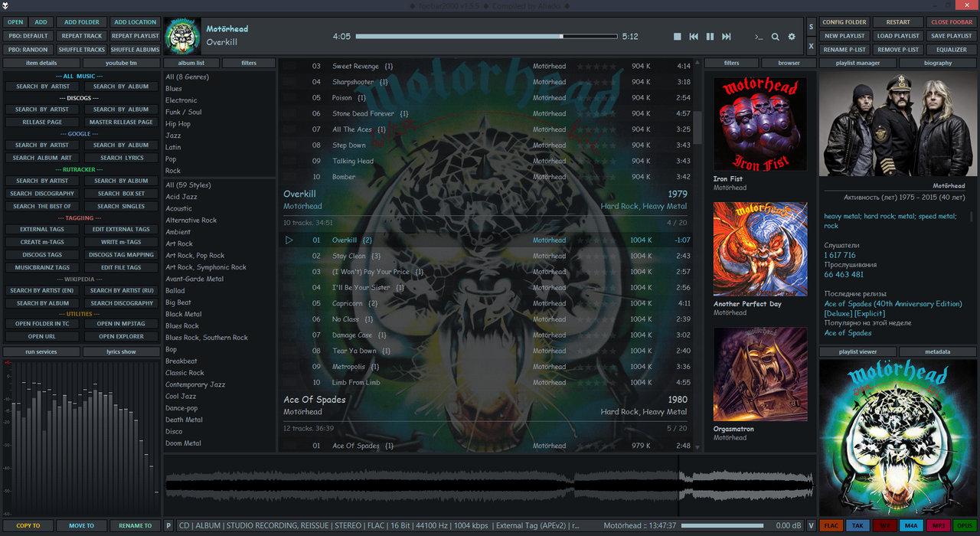The width and height of the screenshot is (980, 536).
Task: Select the Ace Of Spades album group header
Action: point(315,400)
